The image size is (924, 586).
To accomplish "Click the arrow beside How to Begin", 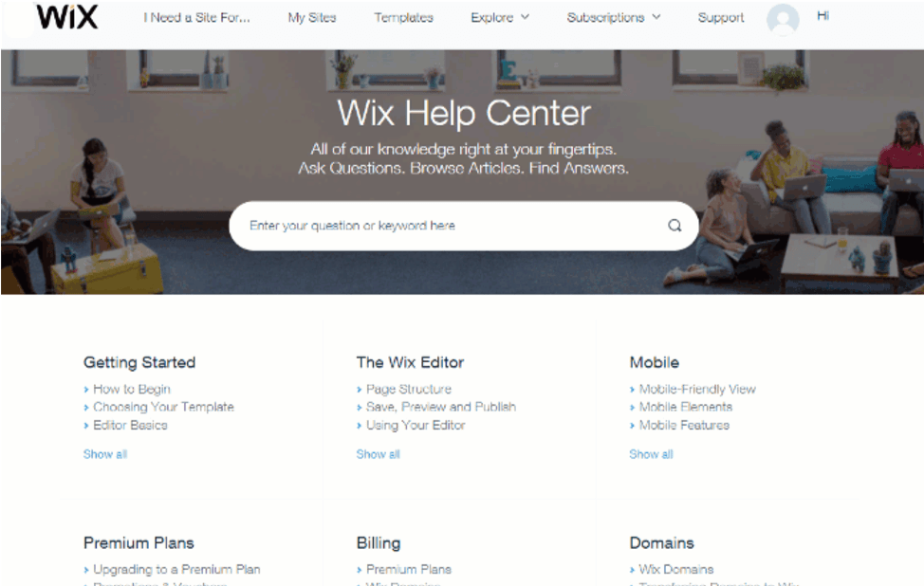I will tap(86, 390).
